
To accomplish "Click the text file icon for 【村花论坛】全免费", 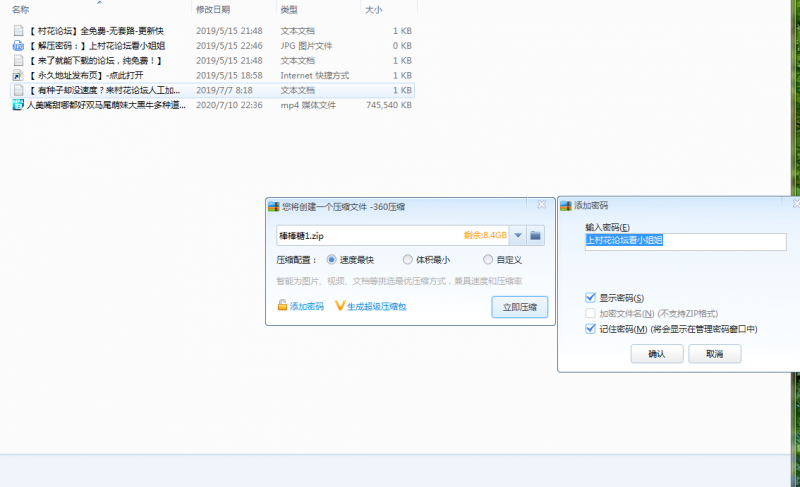I will [x=18, y=31].
